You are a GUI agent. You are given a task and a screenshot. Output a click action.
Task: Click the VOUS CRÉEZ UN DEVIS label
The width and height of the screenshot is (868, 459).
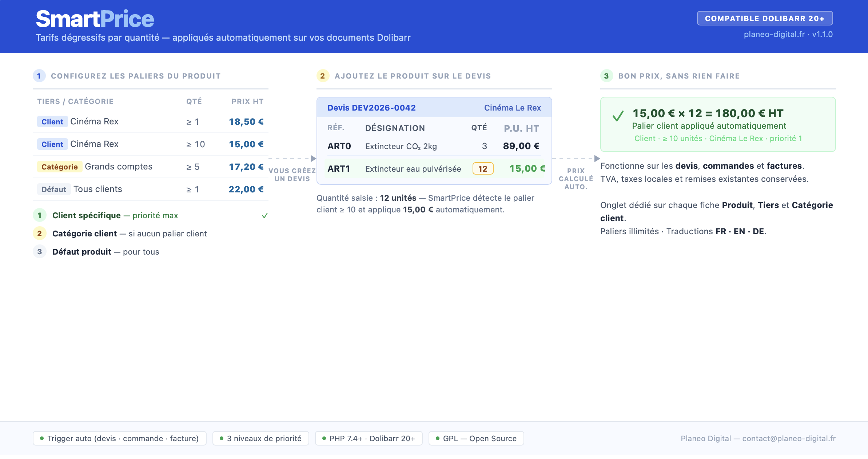pos(292,175)
